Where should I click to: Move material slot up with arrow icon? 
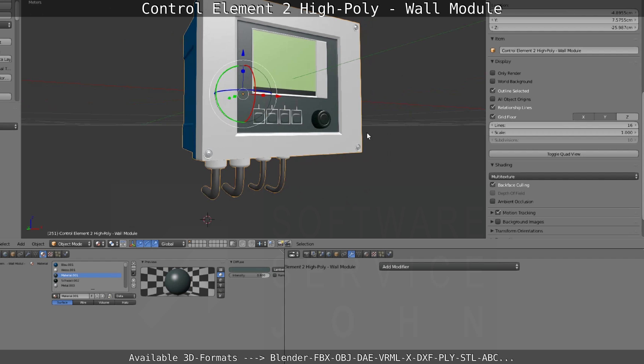[134, 280]
